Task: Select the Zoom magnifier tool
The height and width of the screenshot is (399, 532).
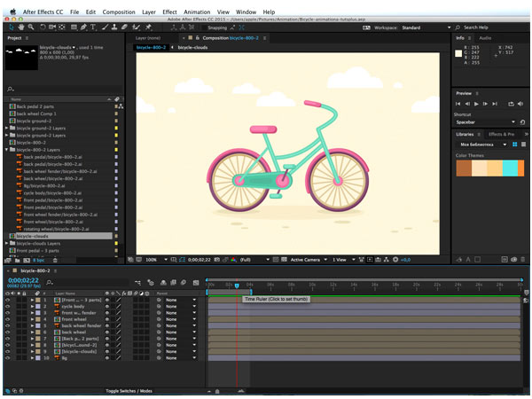Action: pyautogui.click(x=31, y=27)
